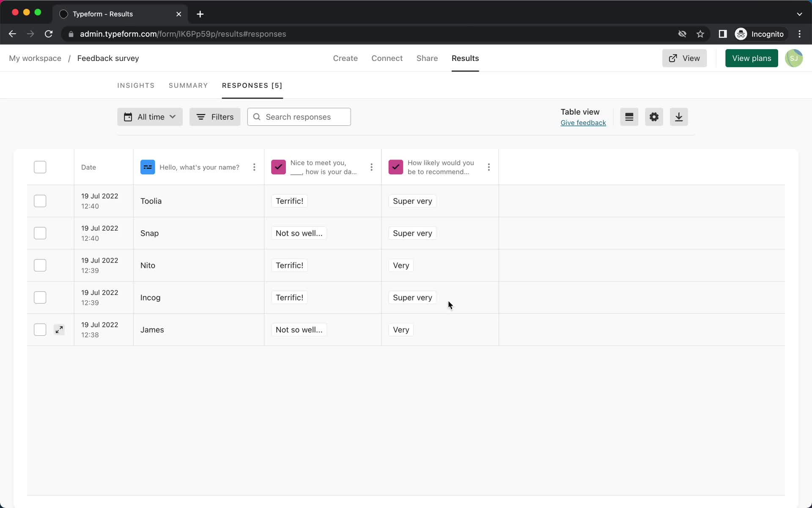This screenshot has height=508, width=812.
Task: Expand the All time date range dropdown
Action: [x=150, y=116]
